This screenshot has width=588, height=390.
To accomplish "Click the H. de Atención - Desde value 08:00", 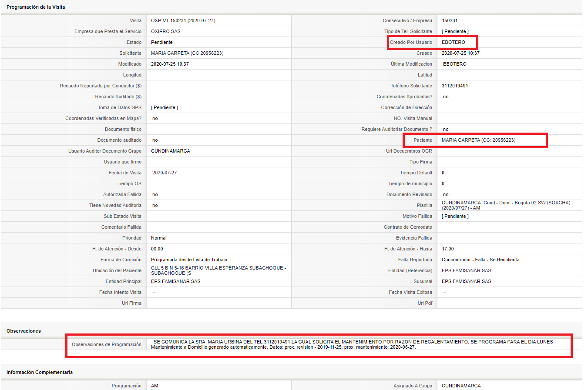I will click(157, 249).
